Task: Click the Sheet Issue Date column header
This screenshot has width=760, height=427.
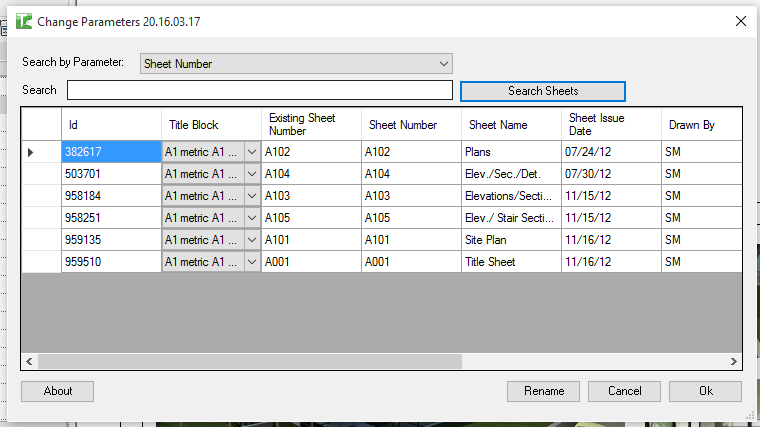Action: 610,125
